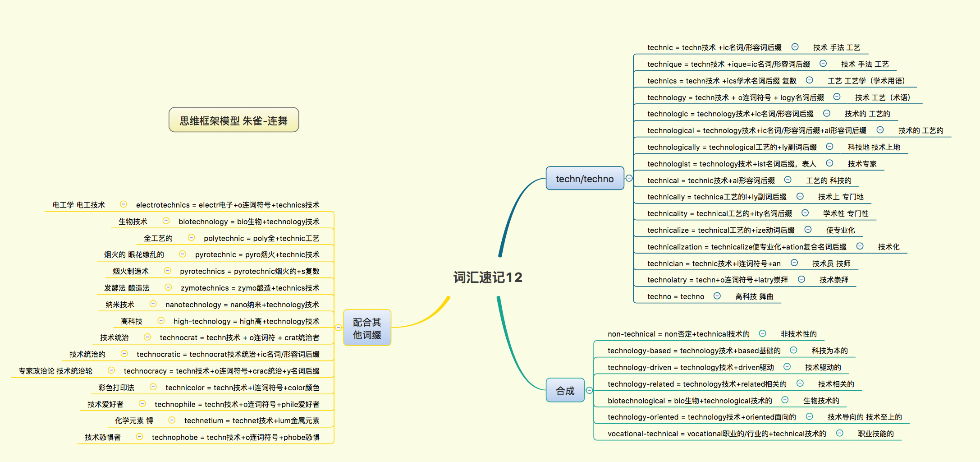Select the pyrotechnics node text
The height and width of the screenshot is (462, 980).
(x=250, y=271)
